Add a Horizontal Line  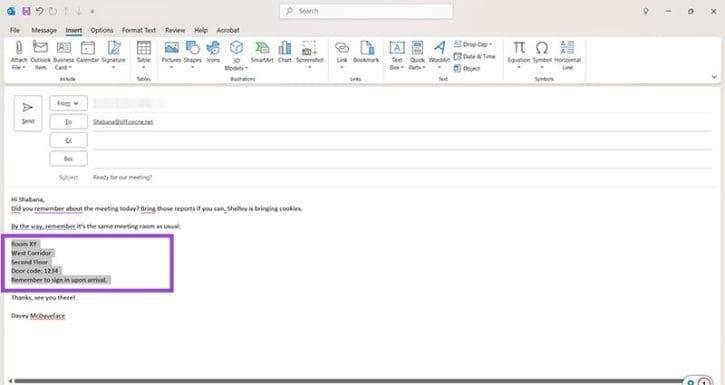click(x=567, y=55)
